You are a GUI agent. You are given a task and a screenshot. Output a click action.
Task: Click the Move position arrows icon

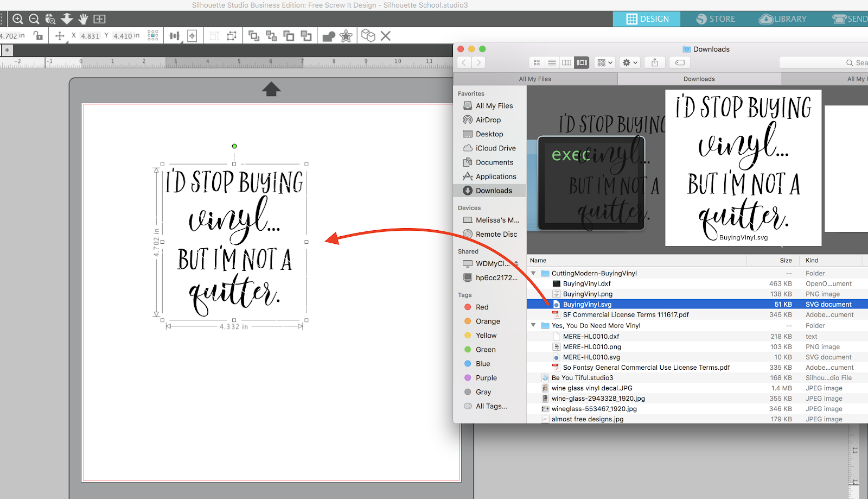pos(60,36)
